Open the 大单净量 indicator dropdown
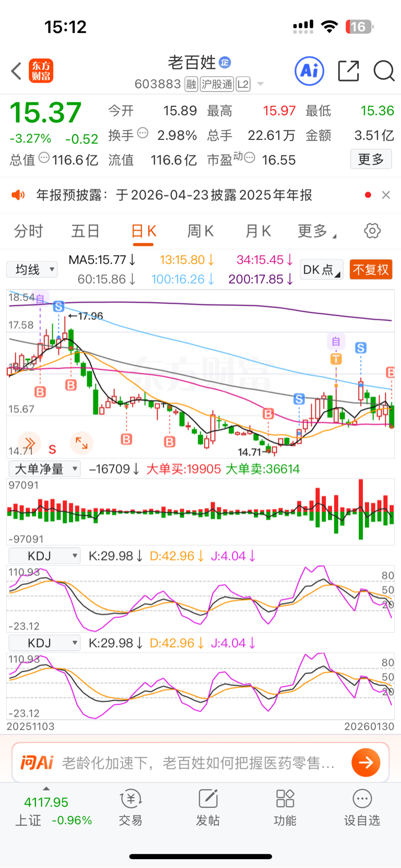The width and height of the screenshot is (401, 868). [x=44, y=469]
